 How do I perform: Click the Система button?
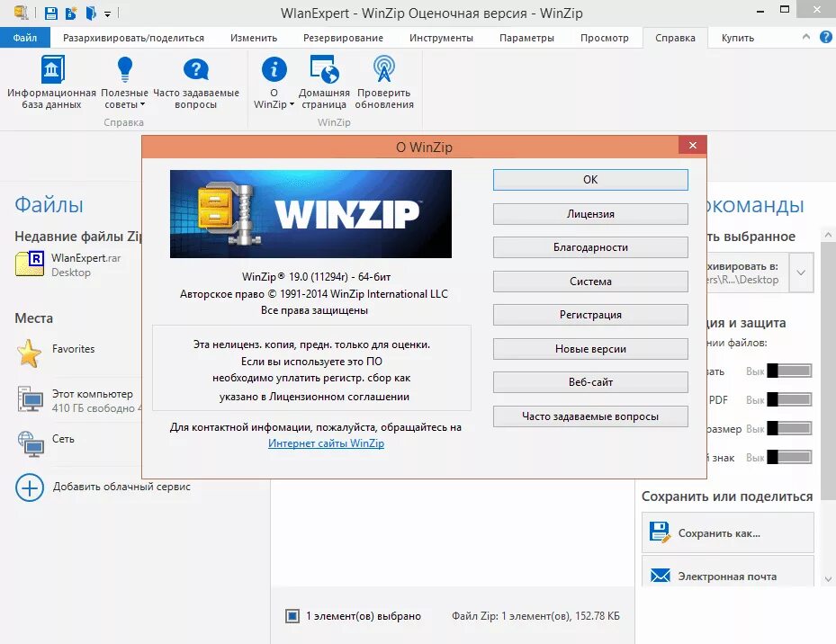[590, 282]
